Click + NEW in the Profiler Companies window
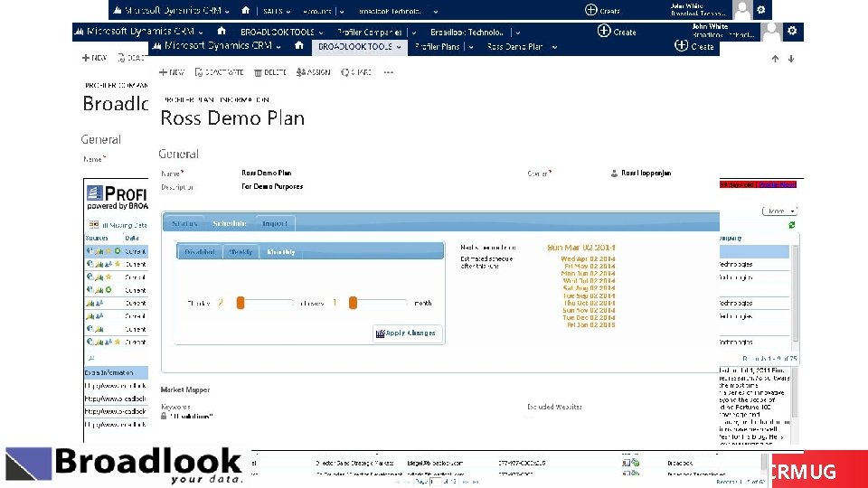Viewport: 868px width, 488px height. tap(94, 58)
